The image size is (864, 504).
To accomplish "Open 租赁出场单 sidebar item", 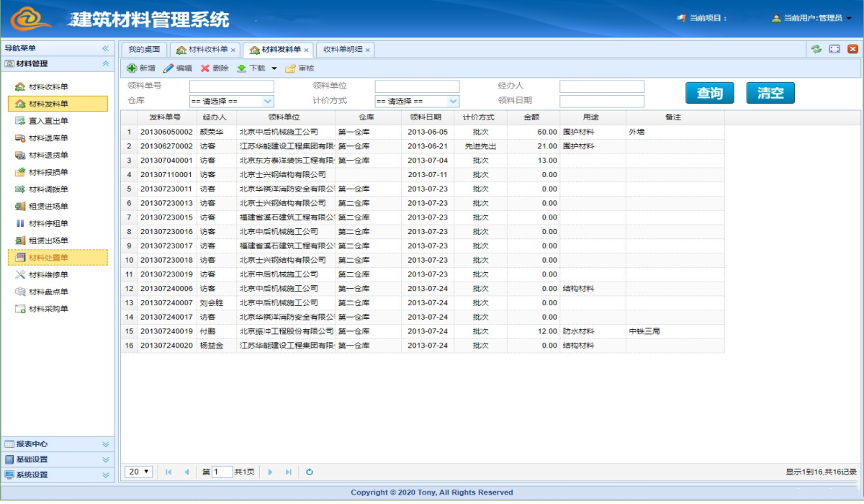I will [x=48, y=240].
